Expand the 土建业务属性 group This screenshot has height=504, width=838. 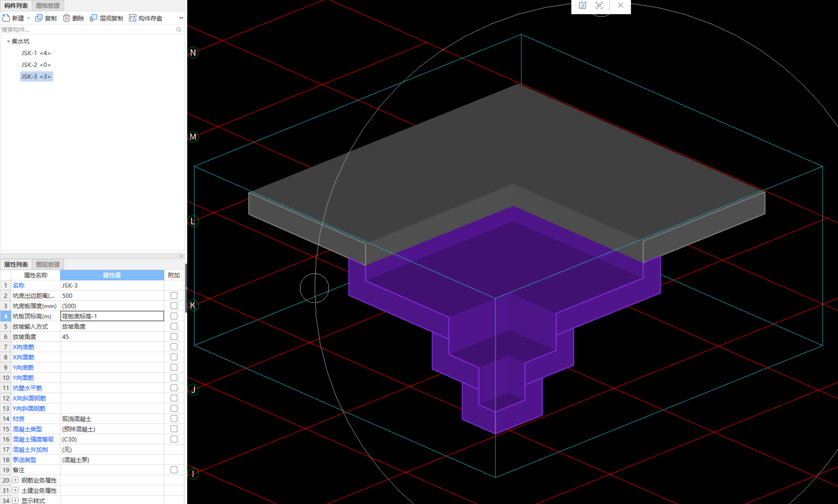15,490
